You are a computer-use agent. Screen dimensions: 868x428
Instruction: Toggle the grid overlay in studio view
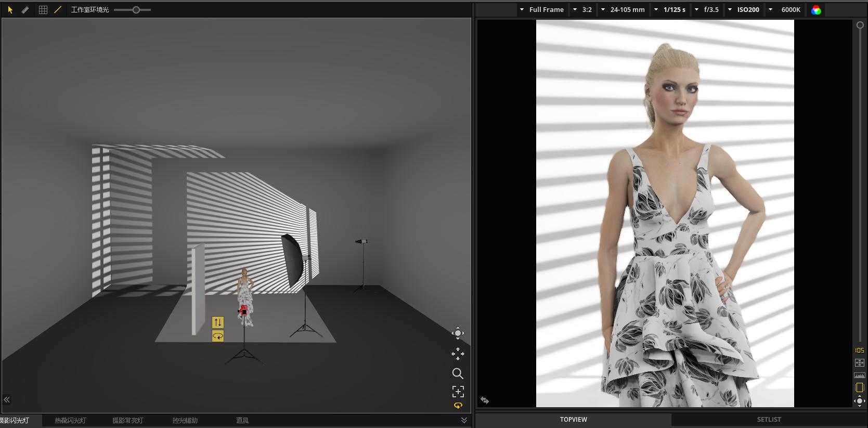tap(43, 9)
